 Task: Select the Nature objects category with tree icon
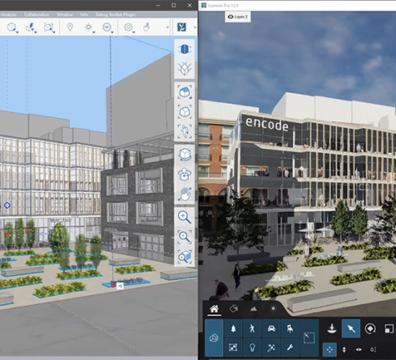(x=233, y=328)
